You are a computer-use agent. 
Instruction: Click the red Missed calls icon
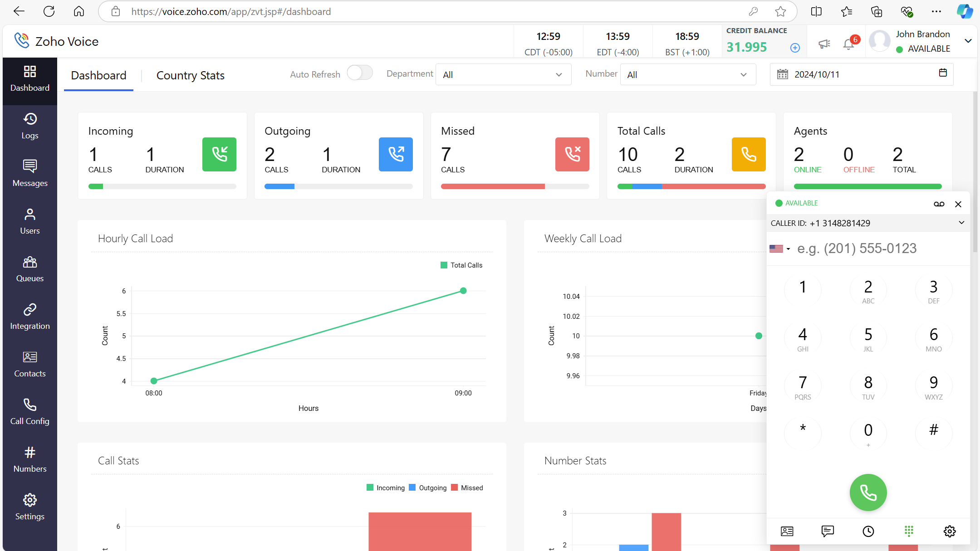(572, 154)
